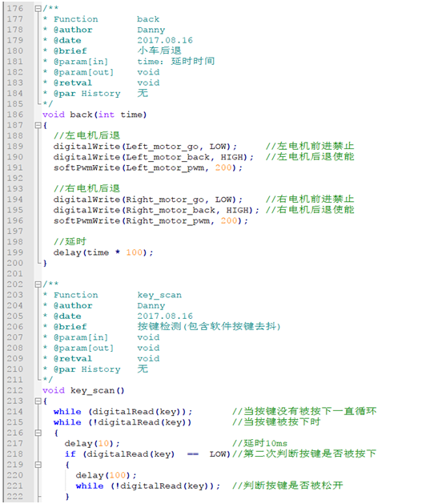Click comment '//当按键被按下时'

point(276,422)
